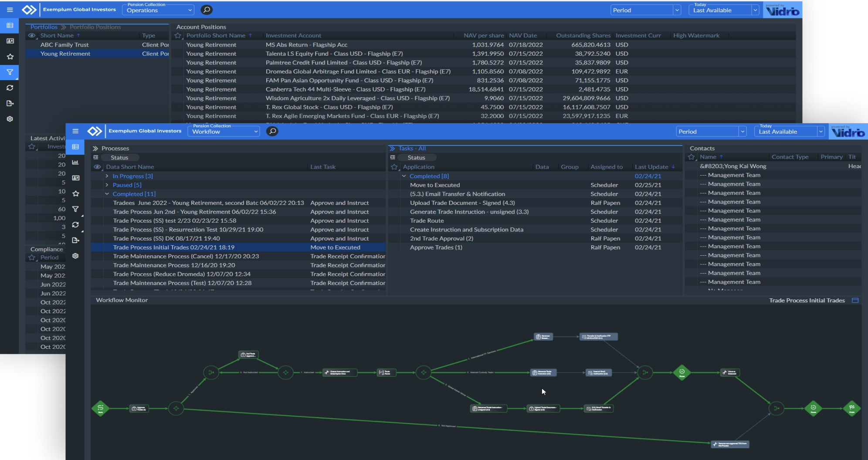Click search icon in Operations window header
This screenshot has width=868, height=460.
click(x=207, y=10)
